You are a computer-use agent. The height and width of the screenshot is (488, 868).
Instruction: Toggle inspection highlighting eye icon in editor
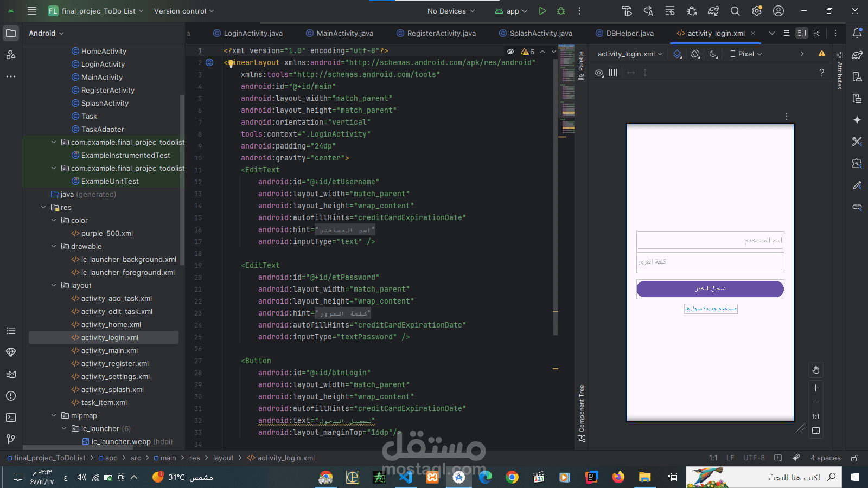point(510,52)
